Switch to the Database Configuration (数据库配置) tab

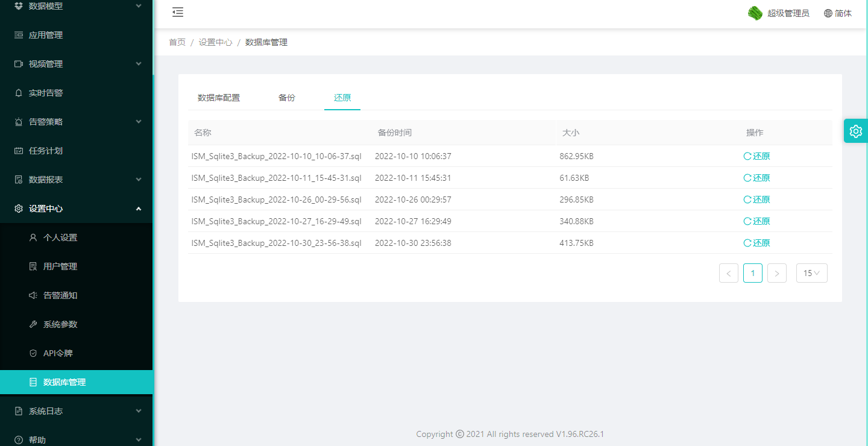coord(219,98)
